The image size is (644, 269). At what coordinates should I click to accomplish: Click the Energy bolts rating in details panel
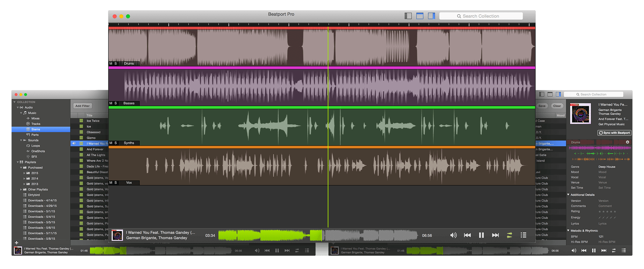coord(607,217)
